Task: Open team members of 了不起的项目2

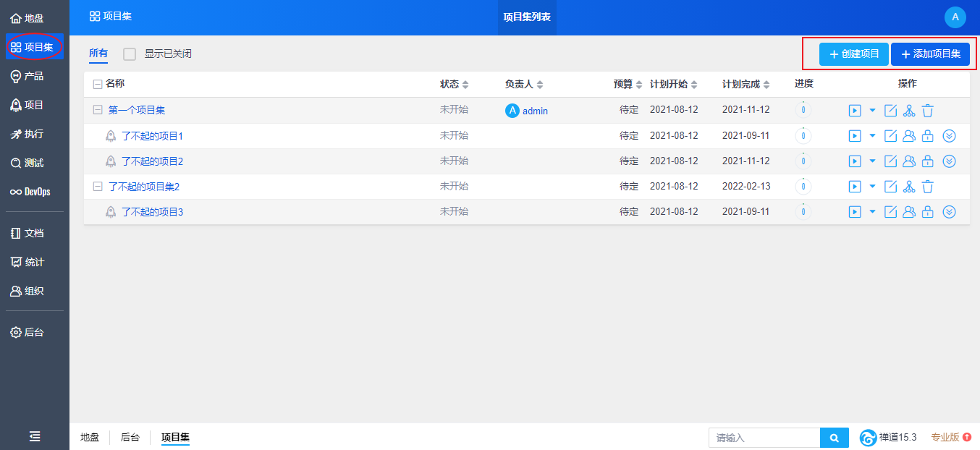Action: (x=909, y=161)
